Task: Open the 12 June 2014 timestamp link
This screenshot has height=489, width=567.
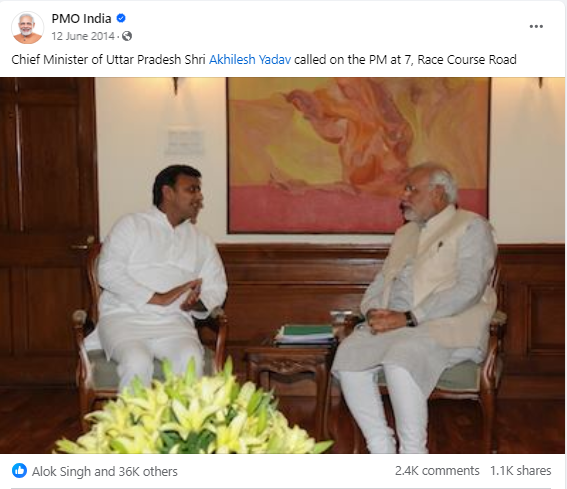Action: 83,36
